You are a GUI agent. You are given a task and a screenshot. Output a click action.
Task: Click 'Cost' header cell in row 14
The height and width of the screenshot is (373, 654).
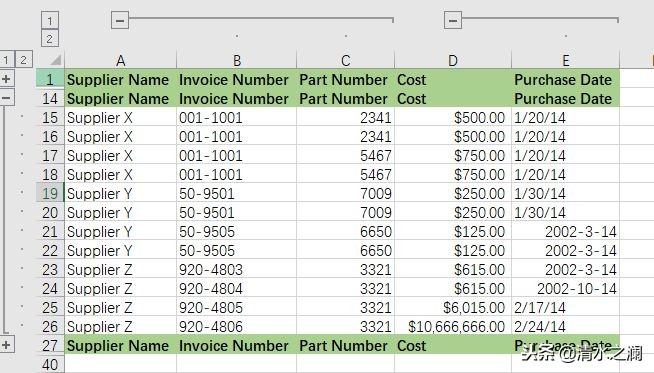[453, 98]
